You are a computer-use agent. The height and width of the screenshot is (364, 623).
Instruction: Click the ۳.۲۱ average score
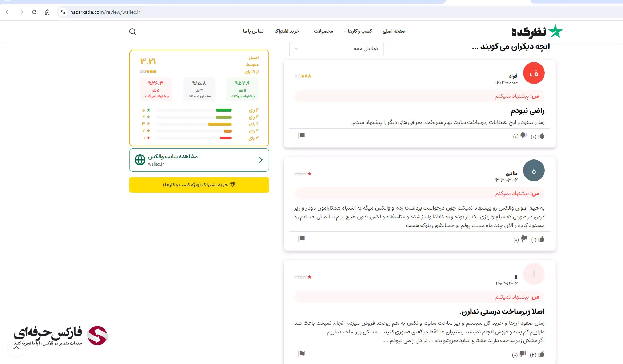[x=148, y=61]
